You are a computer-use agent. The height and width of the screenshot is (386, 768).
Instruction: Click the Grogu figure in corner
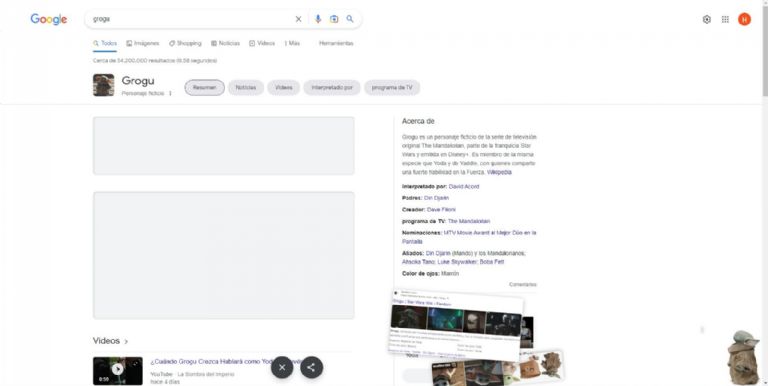tap(744, 358)
